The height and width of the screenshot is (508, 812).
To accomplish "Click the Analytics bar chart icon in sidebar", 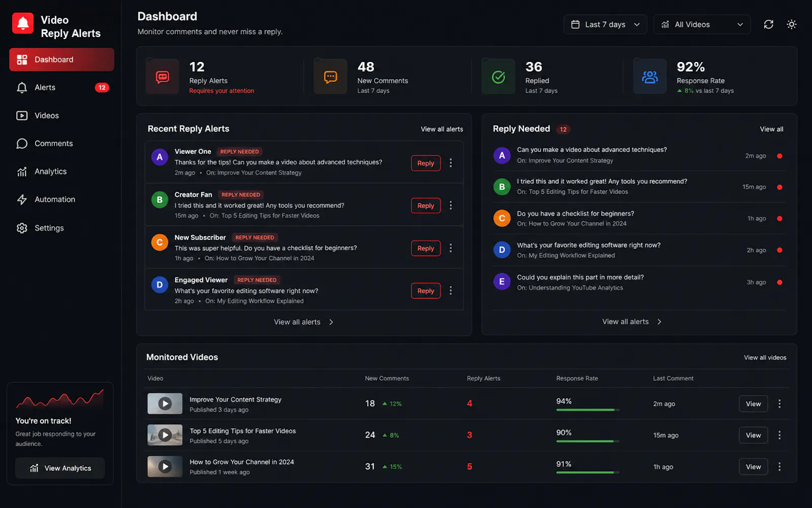I will pyautogui.click(x=22, y=172).
